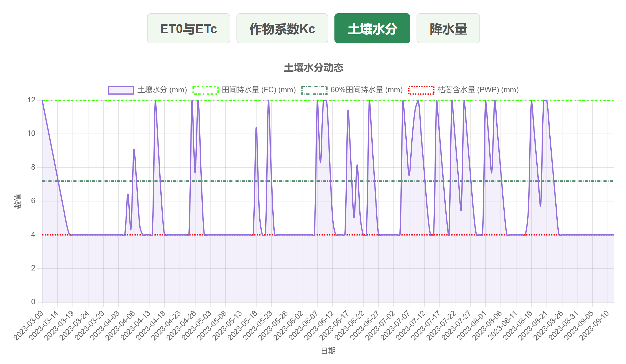The image size is (626, 364).
Task: Toggle the 60%田间持水量 (mm) legend label
Action: [366, 90]
